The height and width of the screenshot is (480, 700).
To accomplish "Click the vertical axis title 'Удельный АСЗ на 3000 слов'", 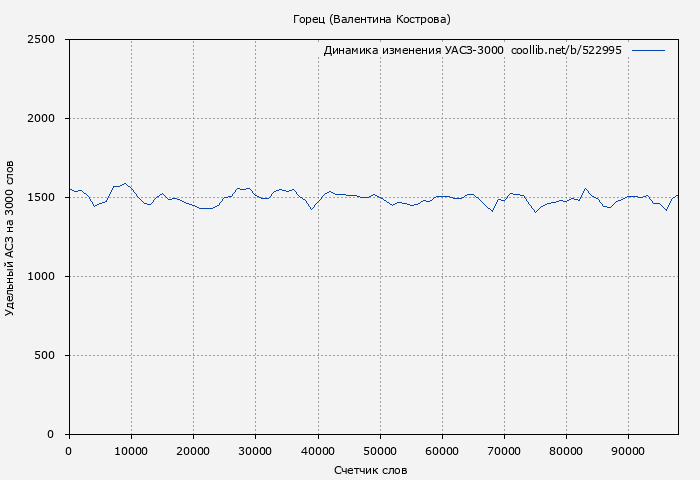I will pyautogui.click(x=11, y=237).
